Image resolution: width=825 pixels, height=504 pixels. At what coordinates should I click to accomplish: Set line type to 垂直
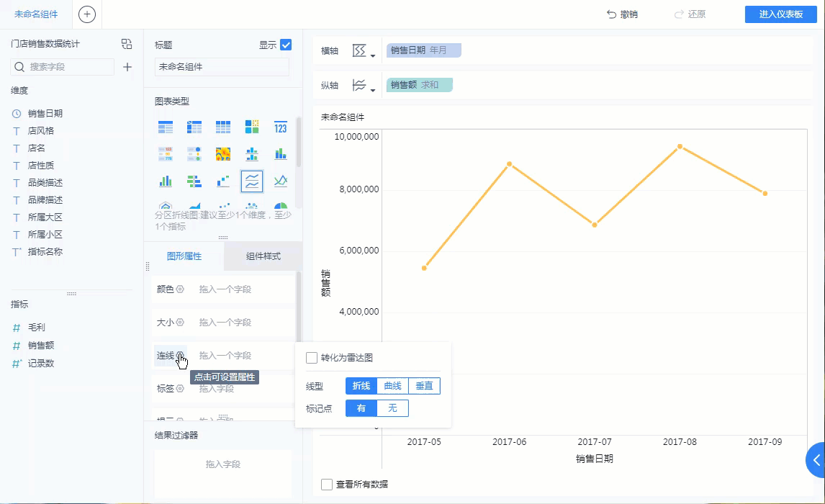point(425,386)
